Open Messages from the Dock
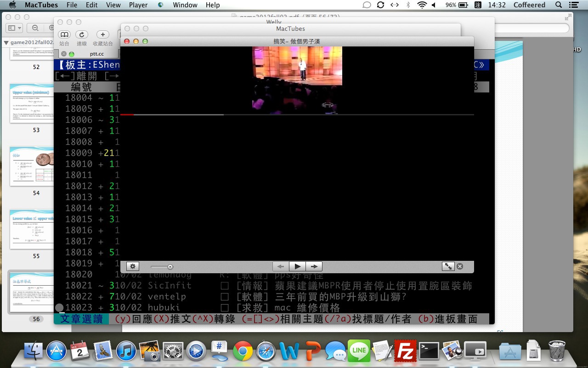 tap(335, 351)
